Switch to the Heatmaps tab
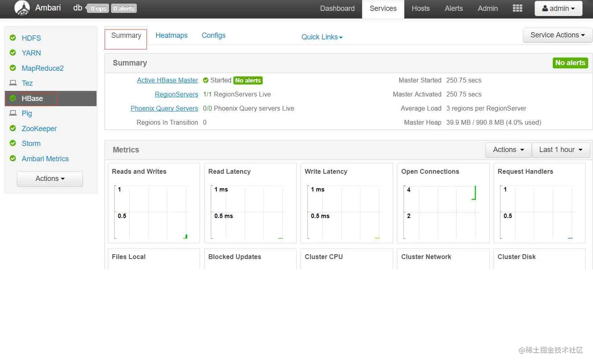593x364 pixels. coord(171,35)
